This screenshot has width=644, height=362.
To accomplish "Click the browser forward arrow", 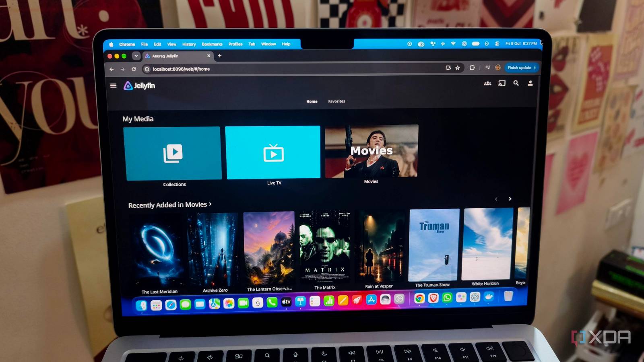I will (122, 69).
